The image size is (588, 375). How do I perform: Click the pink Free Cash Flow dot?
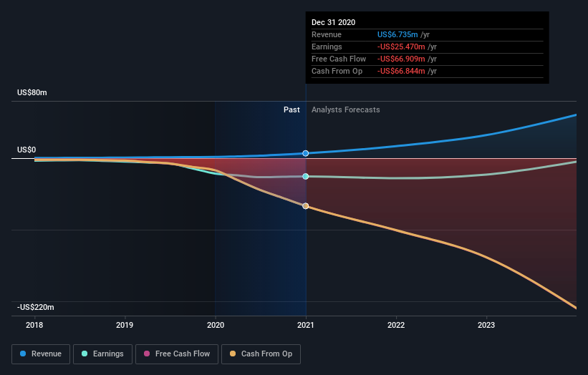pyautogui.click(x=147, y=354)
